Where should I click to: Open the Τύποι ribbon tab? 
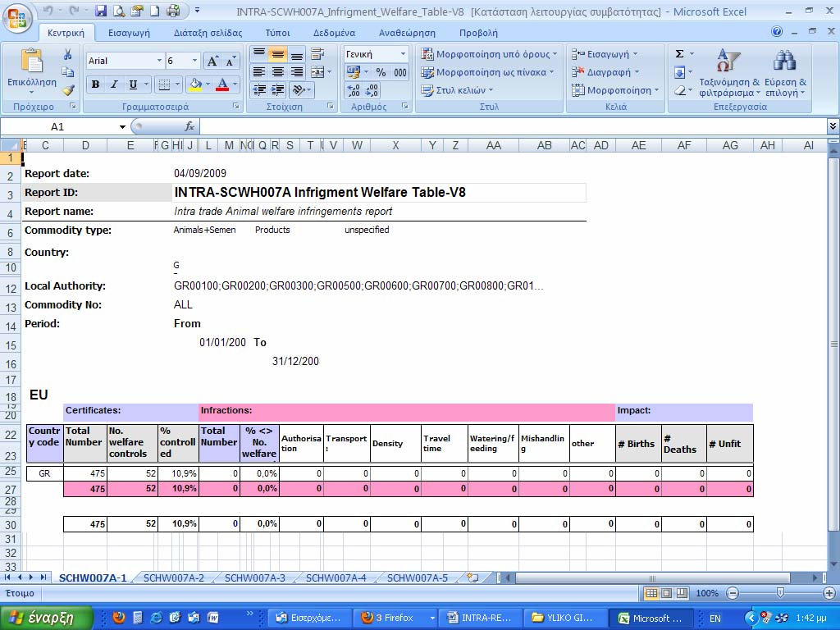pyautogui.click(x=277, y=33)
